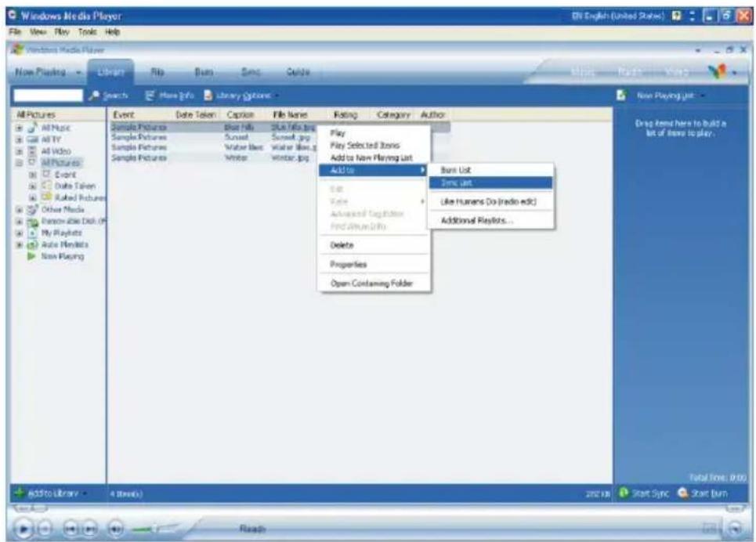Click Delete in the context menu

pos(374,245)
